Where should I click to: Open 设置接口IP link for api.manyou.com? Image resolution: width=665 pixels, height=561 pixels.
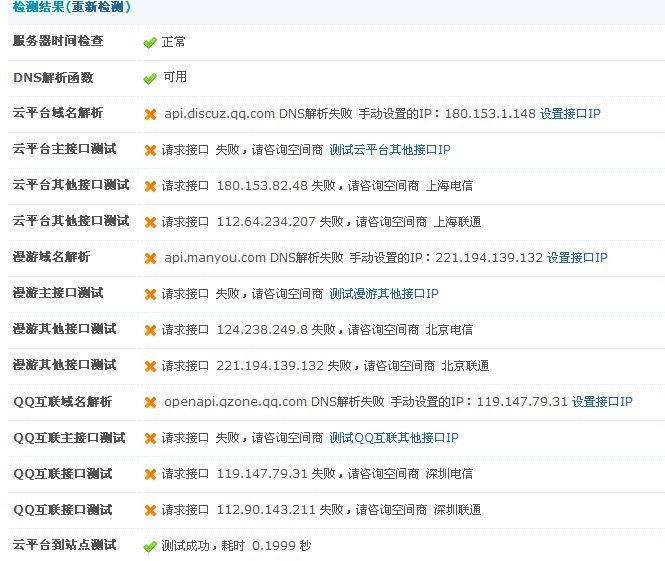click(577, 258)
